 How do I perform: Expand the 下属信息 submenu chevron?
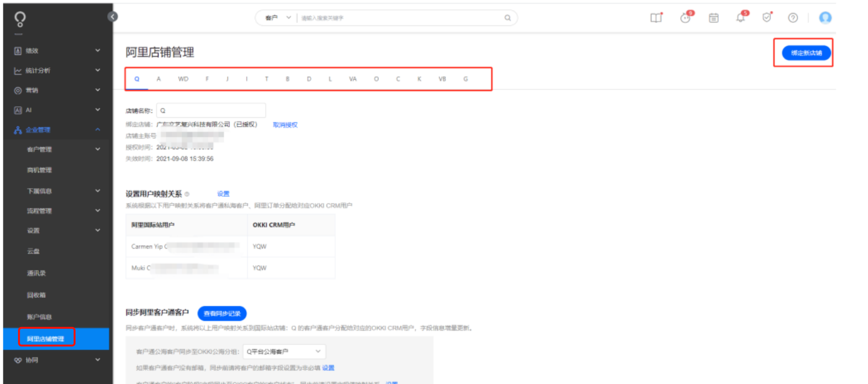97,190
